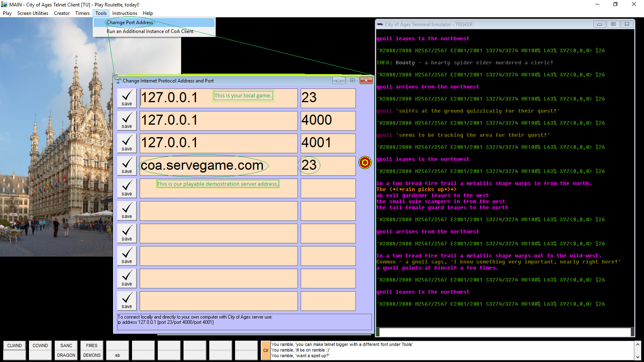Open the Timers menu
This screenshot has height=362, width=644.
pyautogui.click(x=82, y=13)
